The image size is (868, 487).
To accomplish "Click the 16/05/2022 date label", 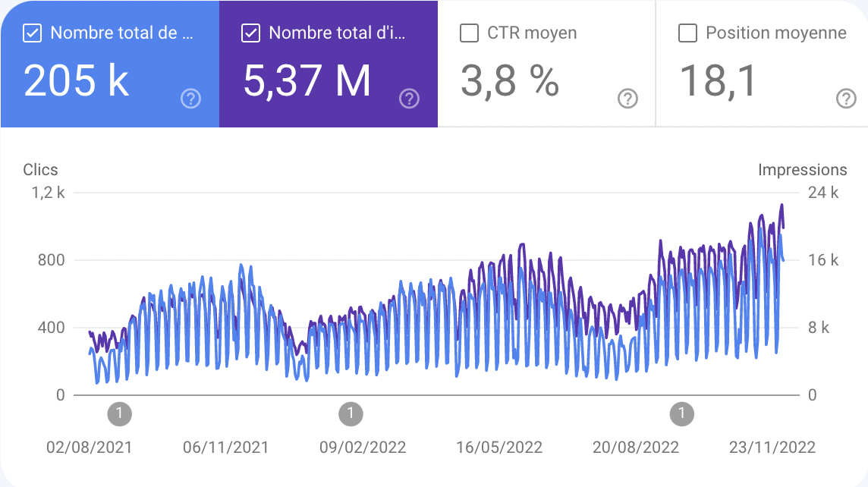I will [499, 448].
